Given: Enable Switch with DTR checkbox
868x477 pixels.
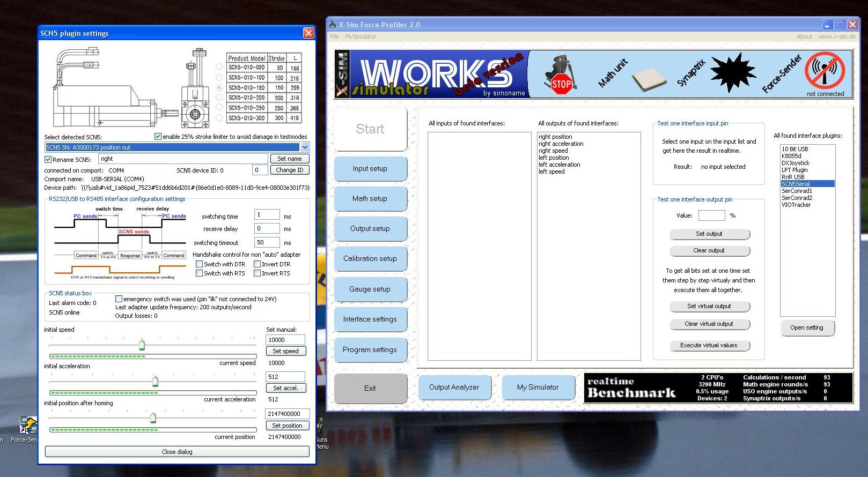Looking at the screenshot, I should (199, 264).
